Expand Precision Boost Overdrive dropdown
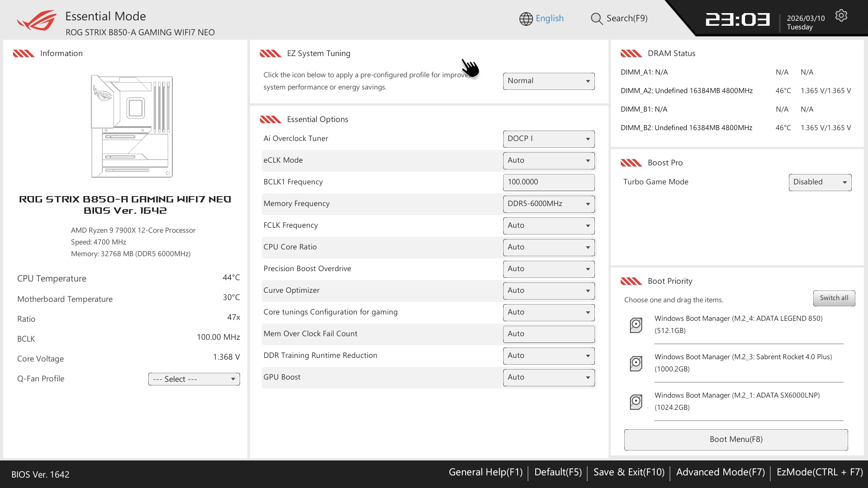 tap(548, 269)
